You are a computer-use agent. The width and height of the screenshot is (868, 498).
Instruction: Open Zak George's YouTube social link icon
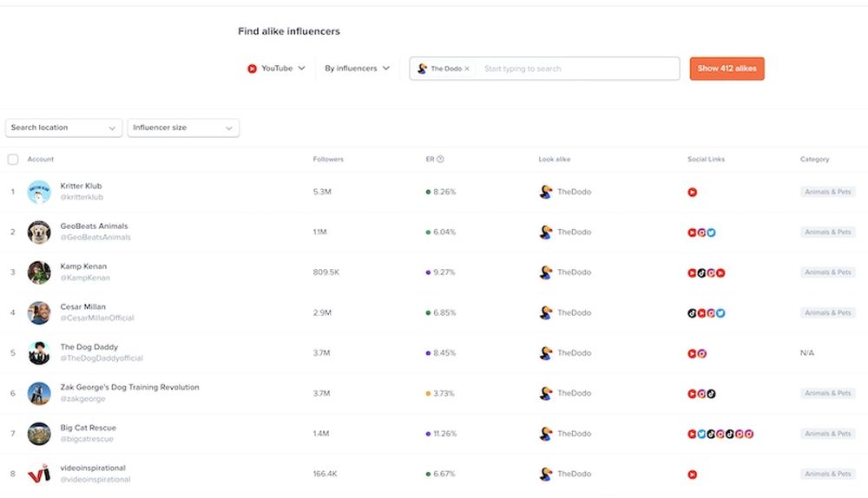(x=692, y=394)
